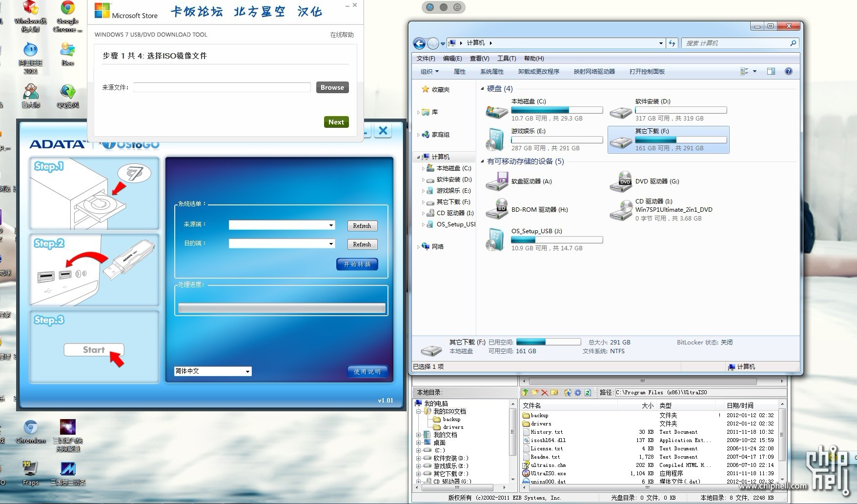This screenshot has height=504, width=857.
Task: Select 网络 in Explorer navigation pane
Action: tap(437, 246)
